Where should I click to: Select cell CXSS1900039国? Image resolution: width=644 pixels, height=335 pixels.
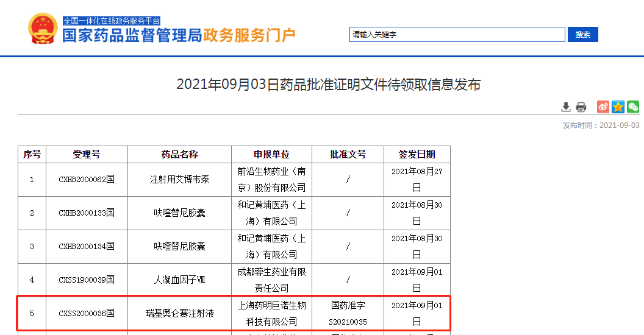pos(87,280)
